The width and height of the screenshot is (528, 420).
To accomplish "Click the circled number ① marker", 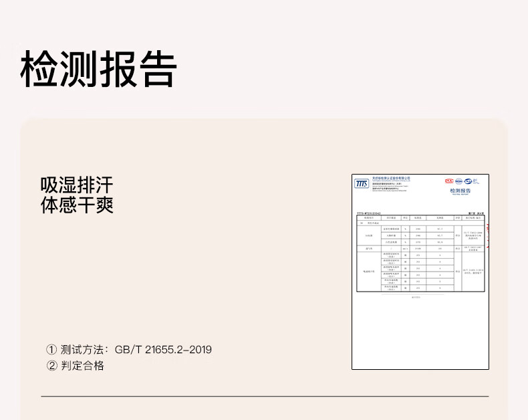I will coord(51,350).
